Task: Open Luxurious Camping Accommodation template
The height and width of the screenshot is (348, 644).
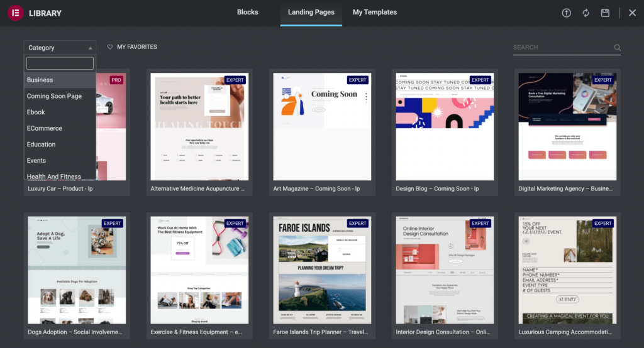Action: (567, 270)
